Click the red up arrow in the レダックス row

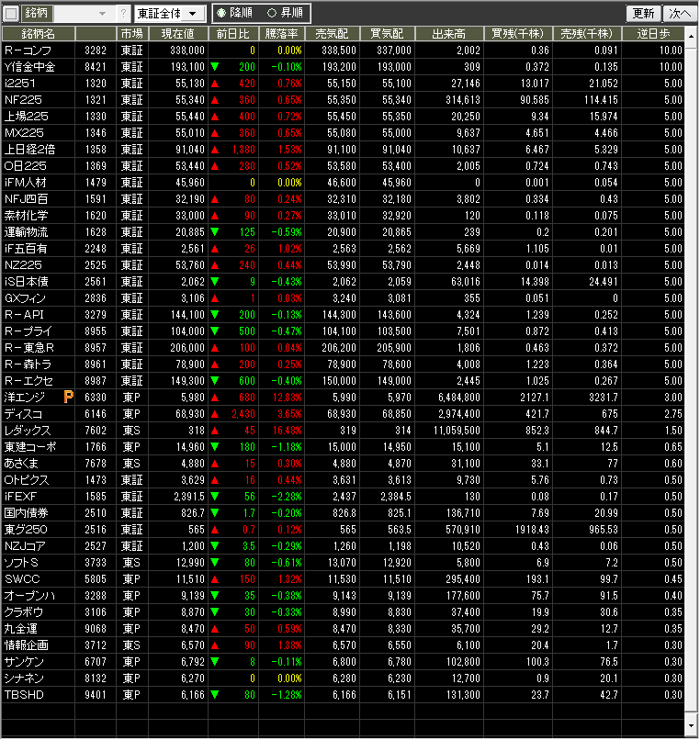pos(215,431)
